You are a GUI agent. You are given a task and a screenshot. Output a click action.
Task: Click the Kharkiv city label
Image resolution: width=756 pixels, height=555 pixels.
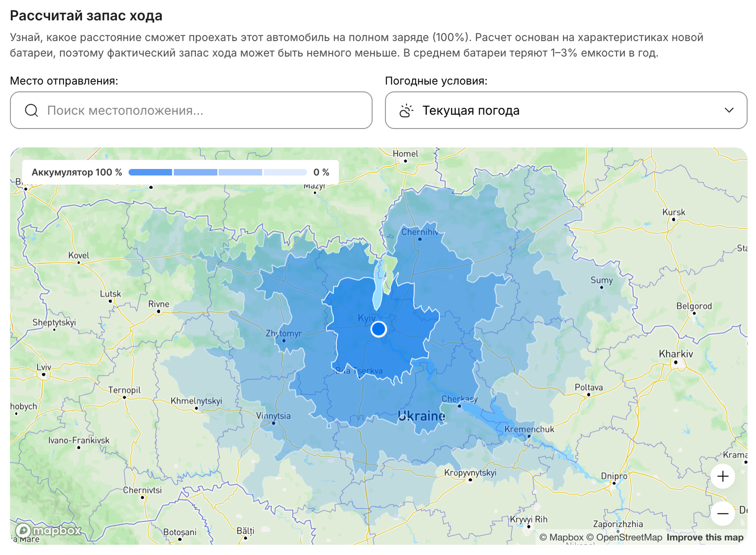coord(676,354)
